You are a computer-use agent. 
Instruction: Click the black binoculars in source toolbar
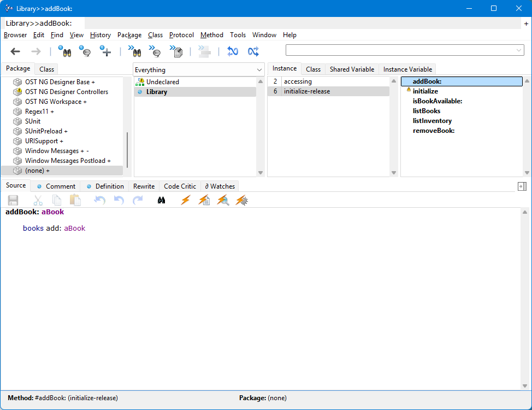[x=161, y=200]
